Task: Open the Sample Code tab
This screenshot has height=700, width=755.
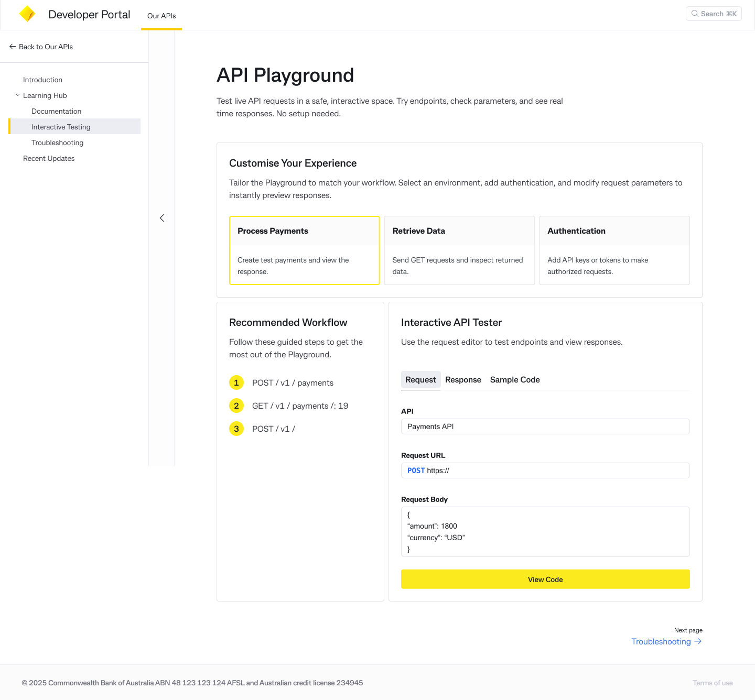Action: 514,379
